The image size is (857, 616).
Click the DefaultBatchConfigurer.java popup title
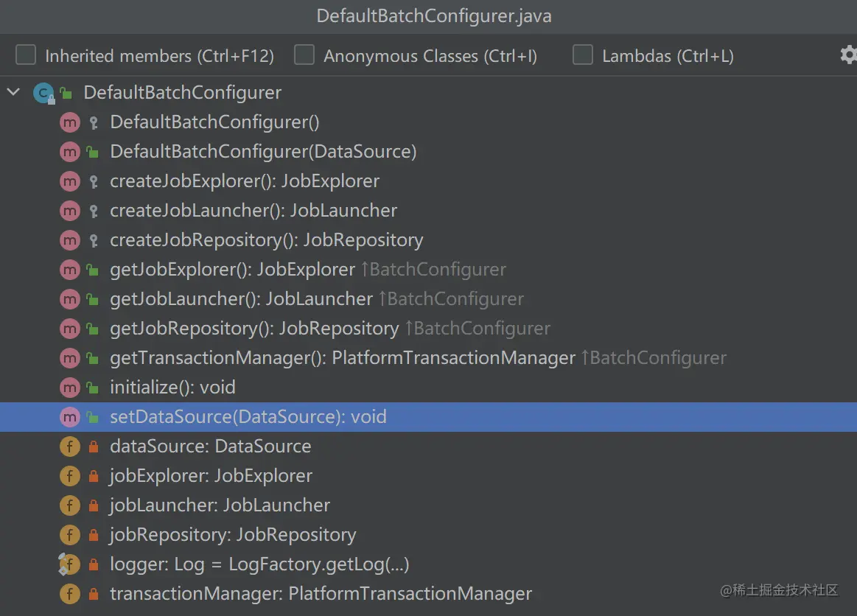pos(434,16)
